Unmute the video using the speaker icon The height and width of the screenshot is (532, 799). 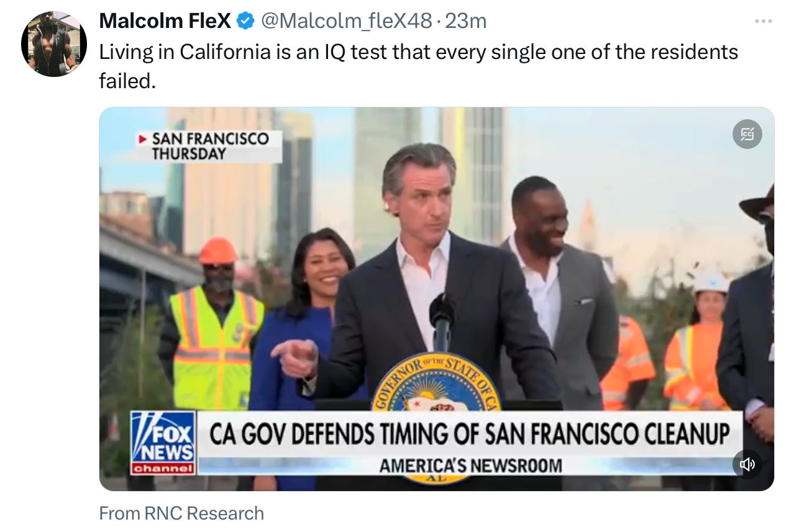(x=747, y=464)
